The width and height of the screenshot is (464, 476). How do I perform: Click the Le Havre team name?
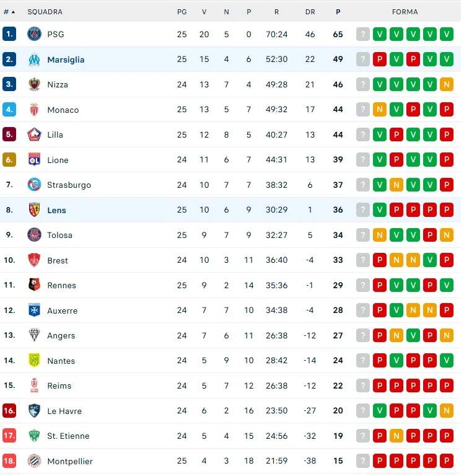(64, 411)
